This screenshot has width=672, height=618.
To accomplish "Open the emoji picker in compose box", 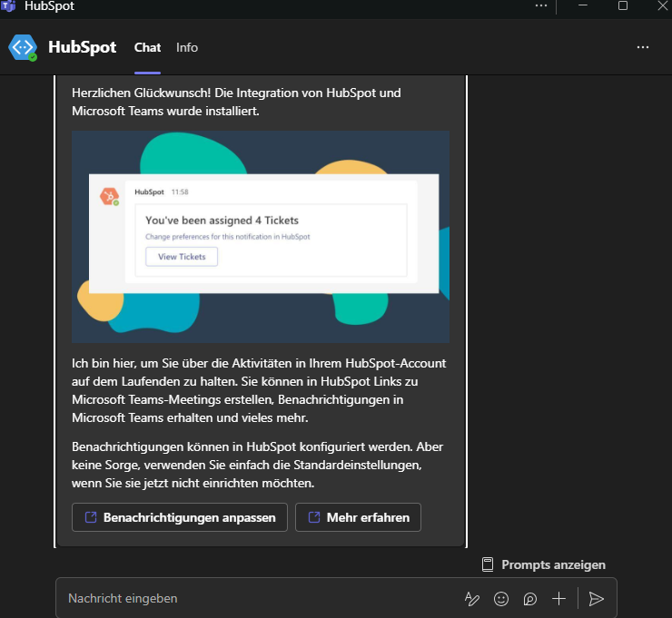I will (500, 599).
